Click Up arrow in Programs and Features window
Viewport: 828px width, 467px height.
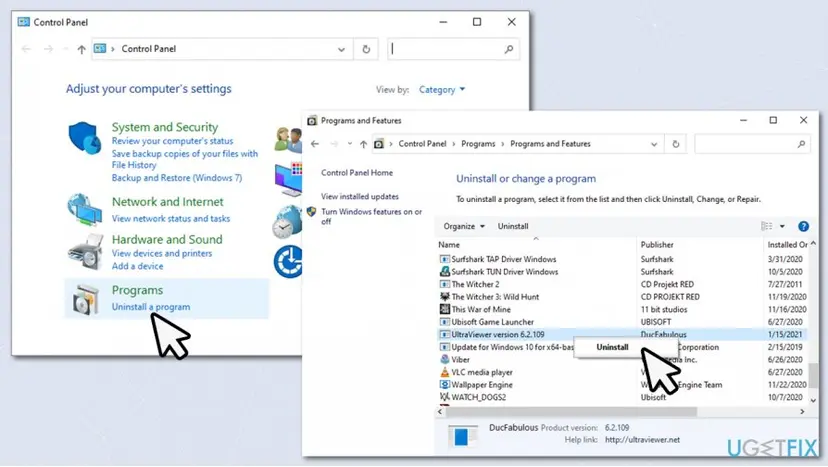coord(363,144)
